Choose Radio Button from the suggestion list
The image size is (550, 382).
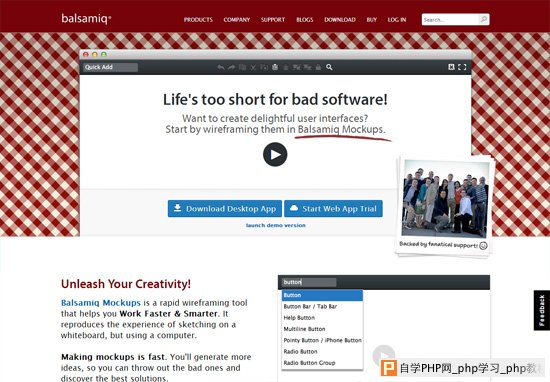click(322, 351)
